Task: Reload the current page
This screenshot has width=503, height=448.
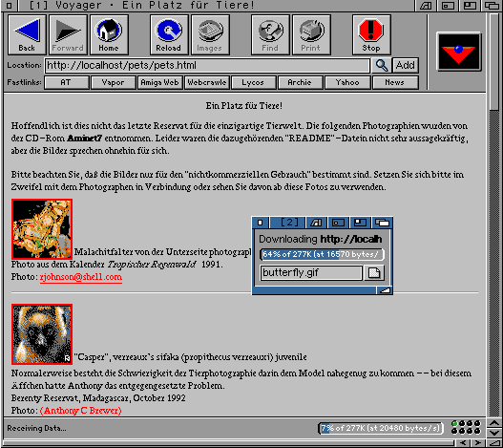Action: point(169,34)
